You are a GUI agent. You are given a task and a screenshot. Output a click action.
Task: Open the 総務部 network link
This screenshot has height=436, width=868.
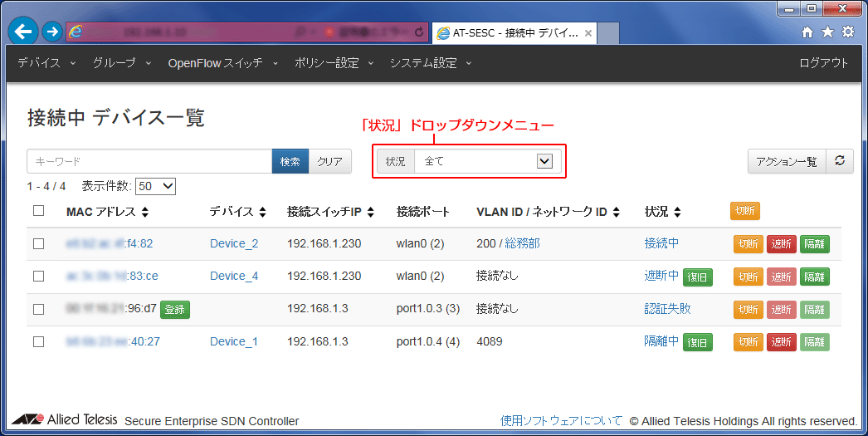522,243
